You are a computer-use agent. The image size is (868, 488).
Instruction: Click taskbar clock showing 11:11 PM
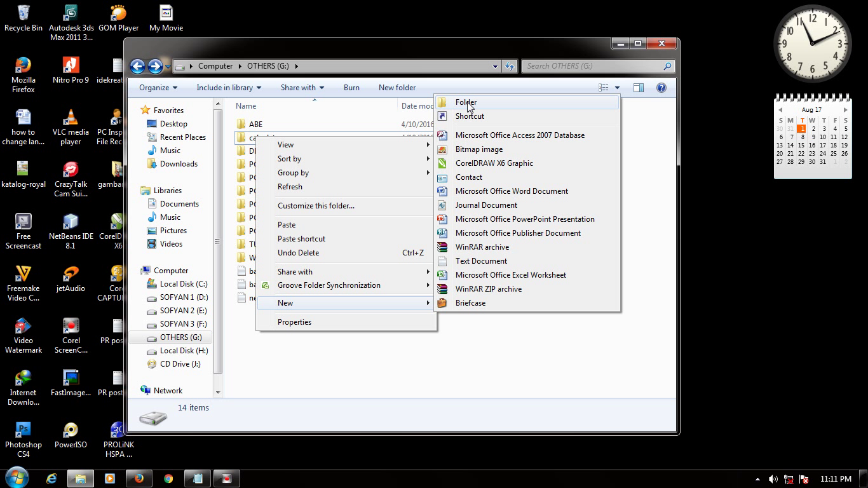tap(836, 479)
